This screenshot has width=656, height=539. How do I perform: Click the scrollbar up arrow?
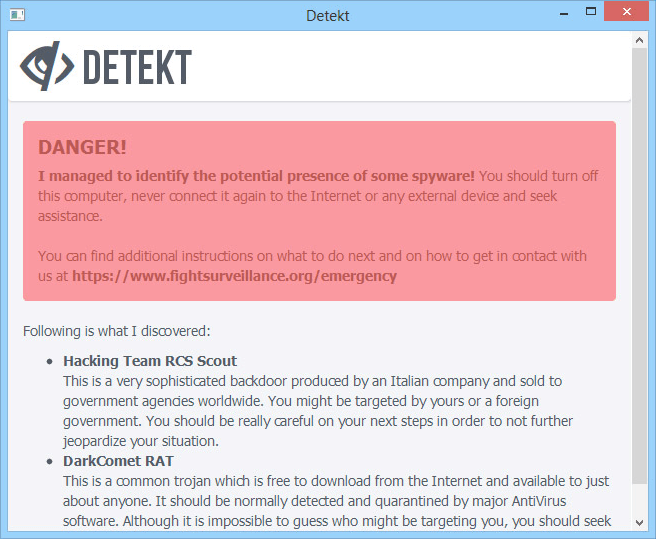coord(640,40)
